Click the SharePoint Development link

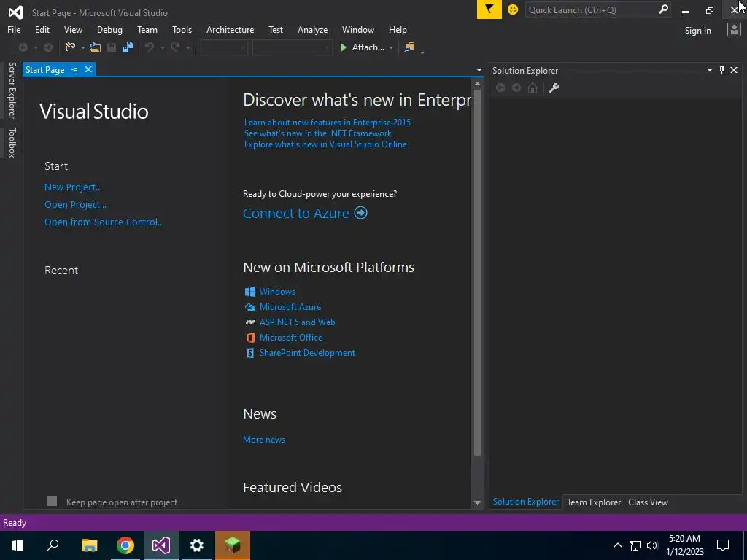click(307, 353)
